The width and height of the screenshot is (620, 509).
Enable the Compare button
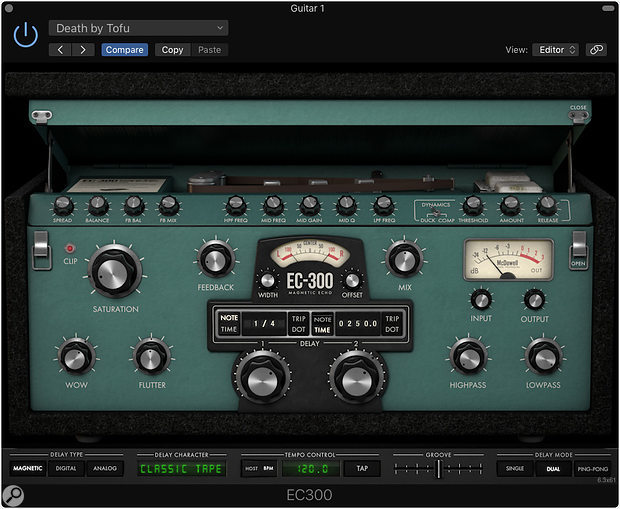coord(125,49)
